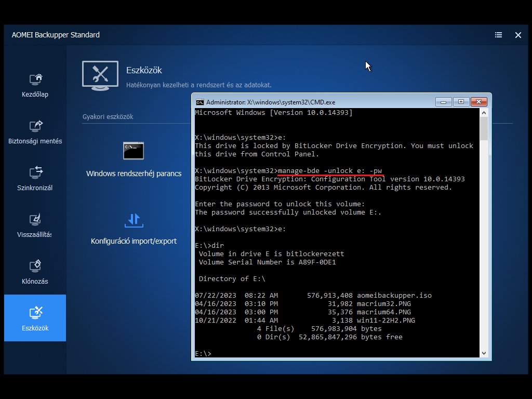Maximize the CMD.exe window
This screenshot has width=532, height=399.
pos(461,102)
